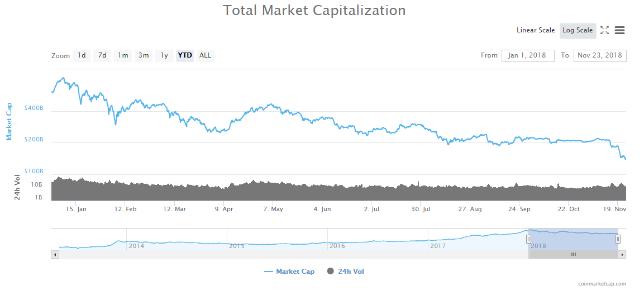The image size is (644, 295).
Task: Toggle 24h Vol series in legend
Action: pyautogui.click(x=346, y=272)
